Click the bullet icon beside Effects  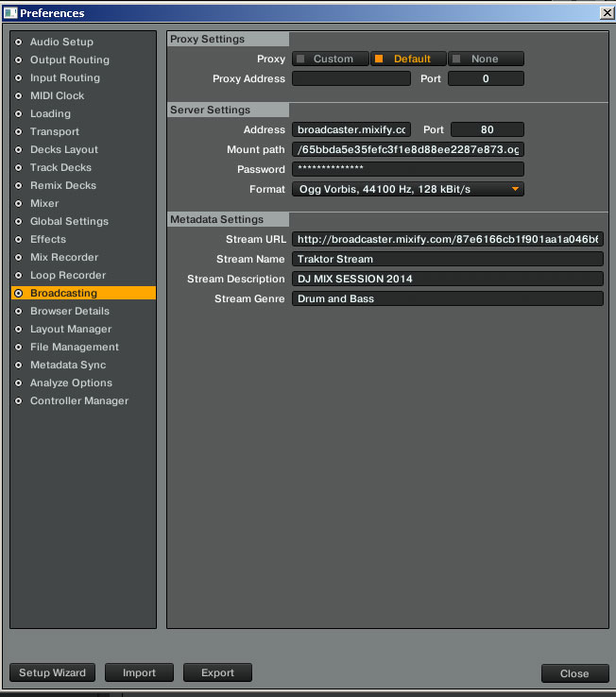click(19, 240)
